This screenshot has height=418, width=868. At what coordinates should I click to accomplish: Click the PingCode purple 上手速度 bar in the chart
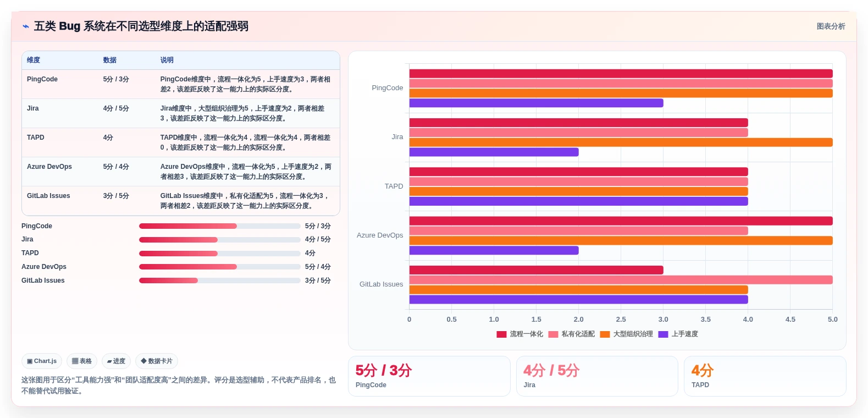537,103
